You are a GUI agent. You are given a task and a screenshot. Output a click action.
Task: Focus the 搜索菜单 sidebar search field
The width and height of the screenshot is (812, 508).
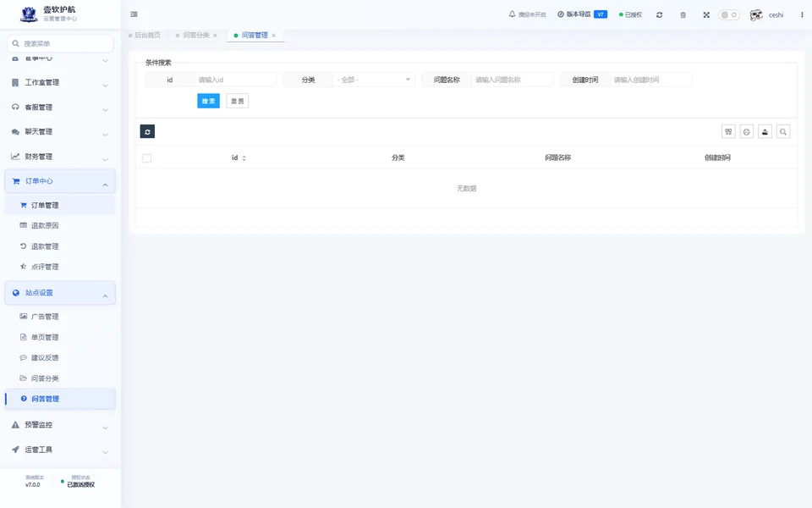click(60, 43)
